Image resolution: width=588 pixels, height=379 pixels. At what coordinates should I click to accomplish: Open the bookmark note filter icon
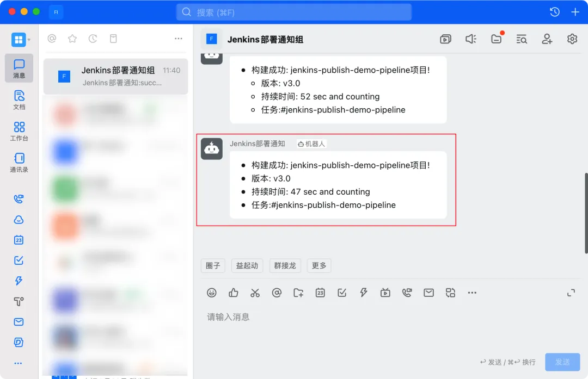pos(113,39)
